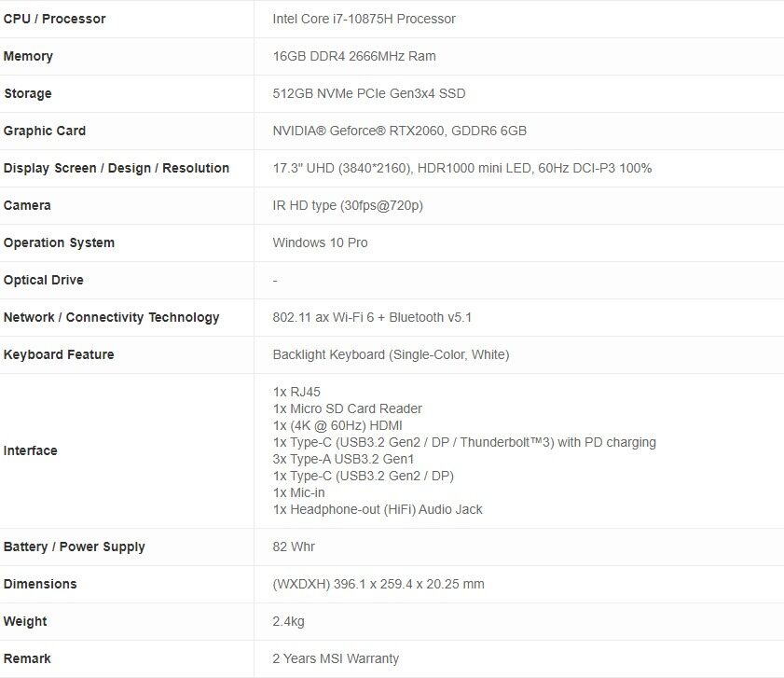Click the 512GB NVMe PCIe SSD value
This screenshot has height=678, width=784.
pyautogui.click(x=369, y=93)
